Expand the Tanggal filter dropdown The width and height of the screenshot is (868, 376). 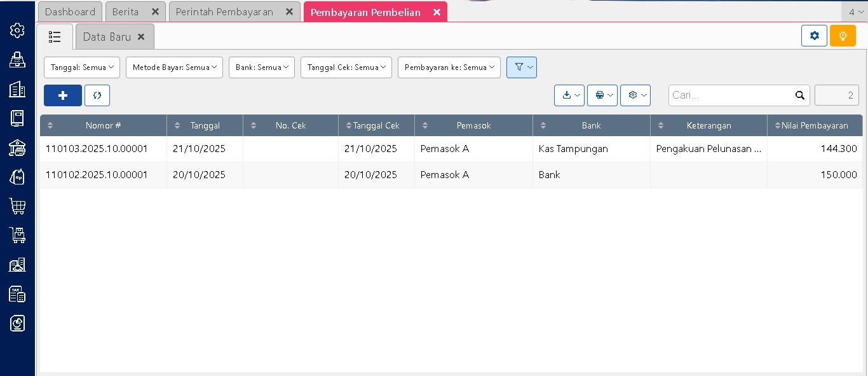[82, 67]
